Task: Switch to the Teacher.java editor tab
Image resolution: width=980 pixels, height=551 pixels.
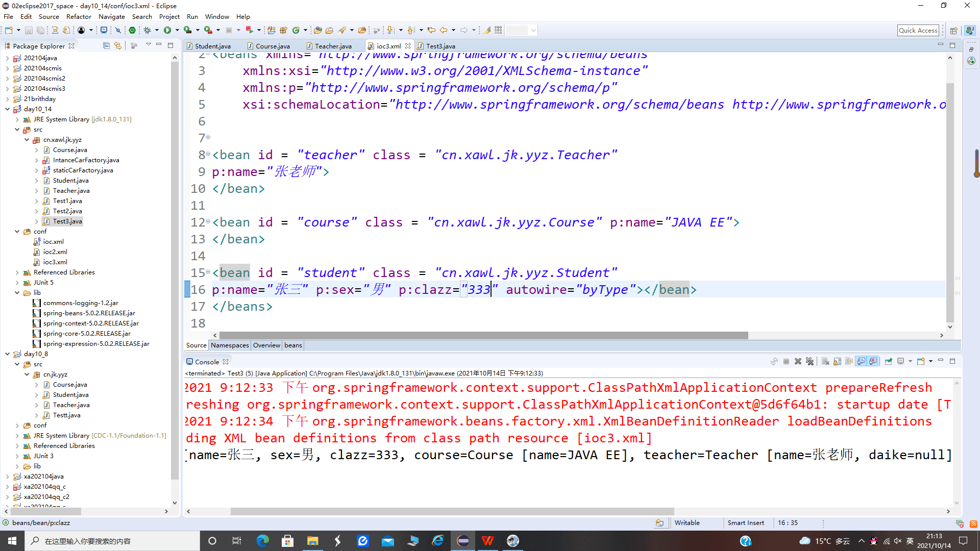Action: point(333,46)
